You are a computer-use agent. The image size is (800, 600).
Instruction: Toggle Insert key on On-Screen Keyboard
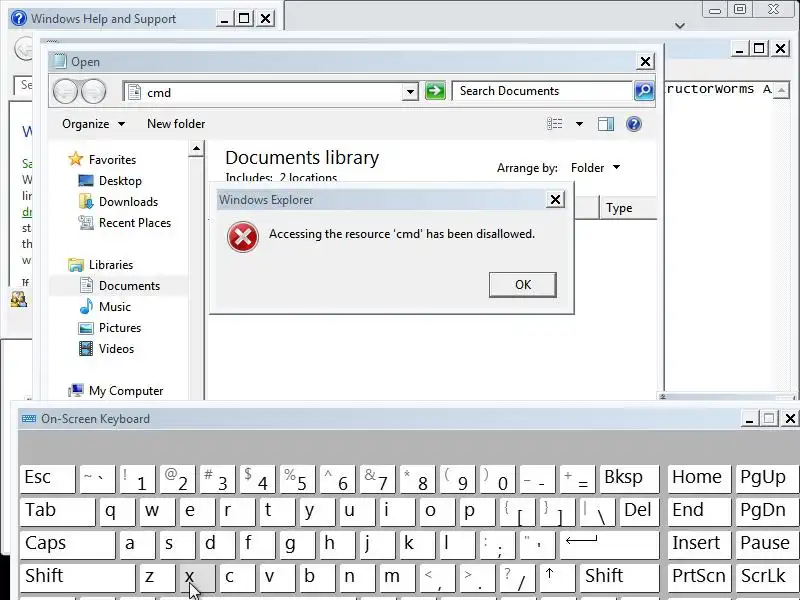pos(699,544)
